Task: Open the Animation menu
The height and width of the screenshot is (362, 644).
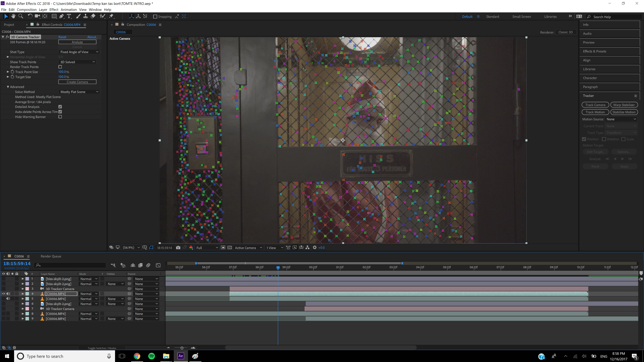Action: (68, 10)
